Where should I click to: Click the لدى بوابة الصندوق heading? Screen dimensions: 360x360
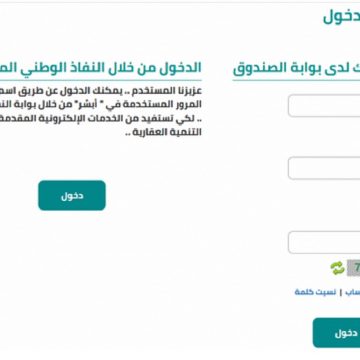[x=296, y=68]
